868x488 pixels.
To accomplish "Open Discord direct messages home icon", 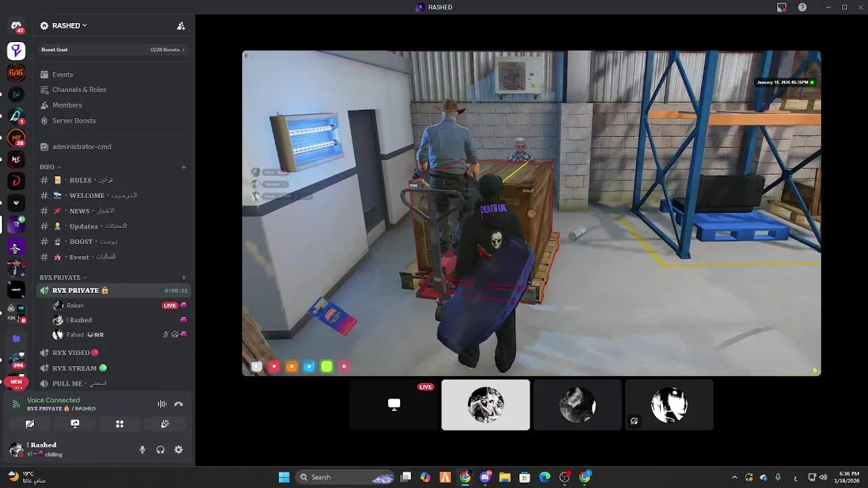I will tap(16, 26).
